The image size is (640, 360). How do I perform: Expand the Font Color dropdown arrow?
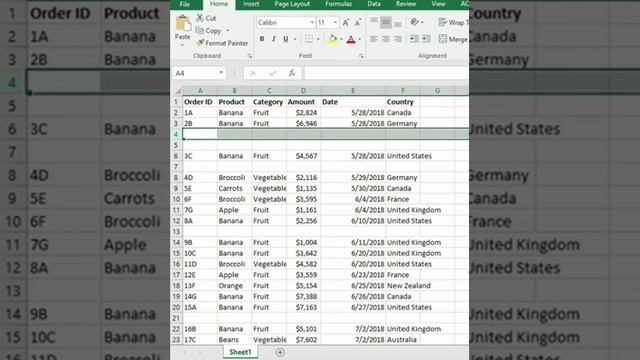(x=360, y=39)
